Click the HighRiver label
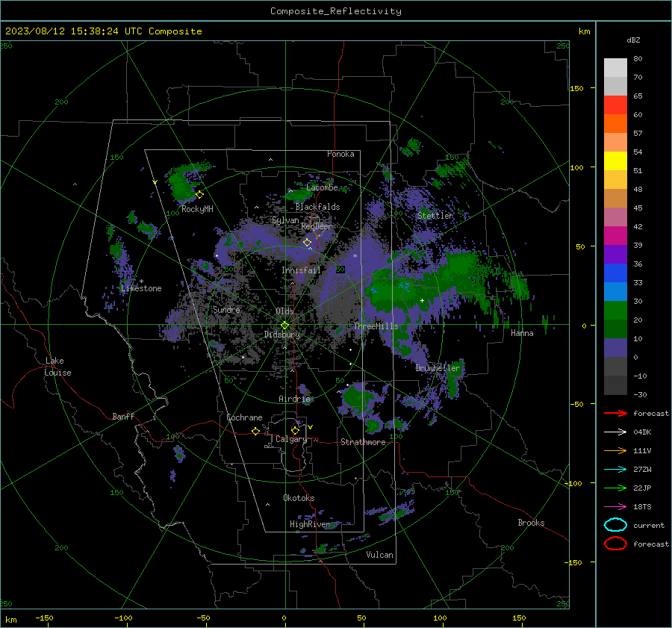672x628 pixels. 310,524
